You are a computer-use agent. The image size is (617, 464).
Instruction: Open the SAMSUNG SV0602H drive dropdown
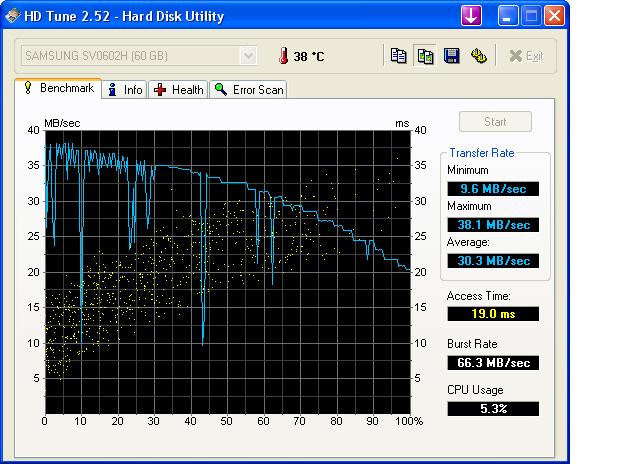click(139, 55)
